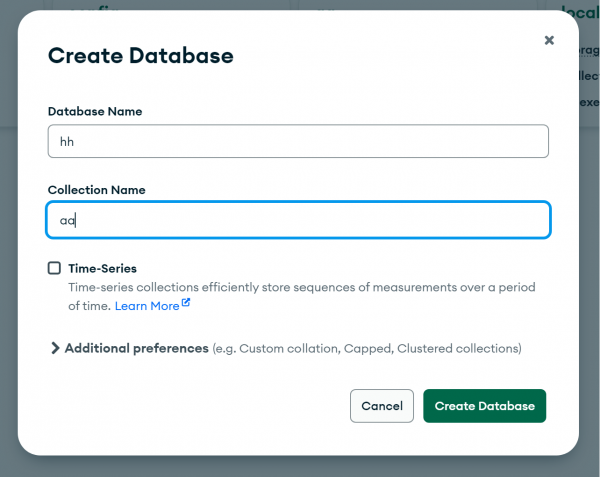Viewport: 600px width, 477px height.
Task: Click the Custom collation, Capped, Clustered hint text
Action: pyautogui.click(x=367, y=349)
